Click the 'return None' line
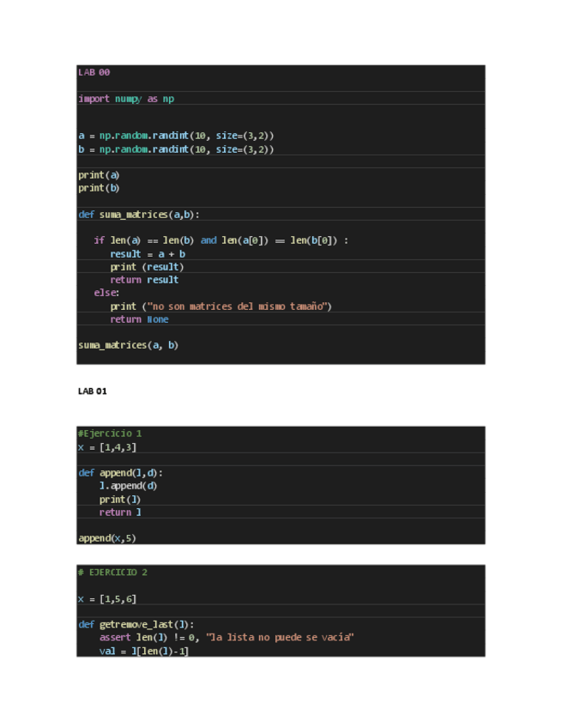 (x=139, y=319)
